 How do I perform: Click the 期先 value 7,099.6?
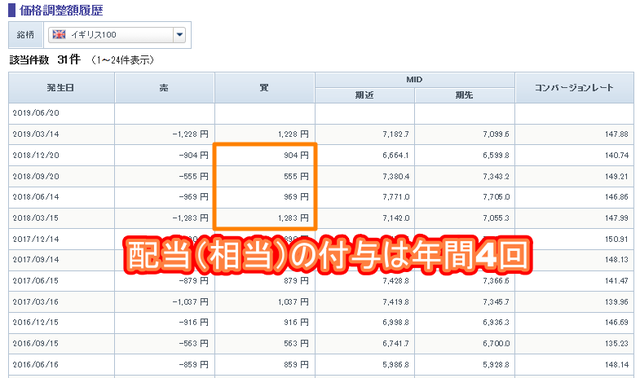[x=496, y=134]
